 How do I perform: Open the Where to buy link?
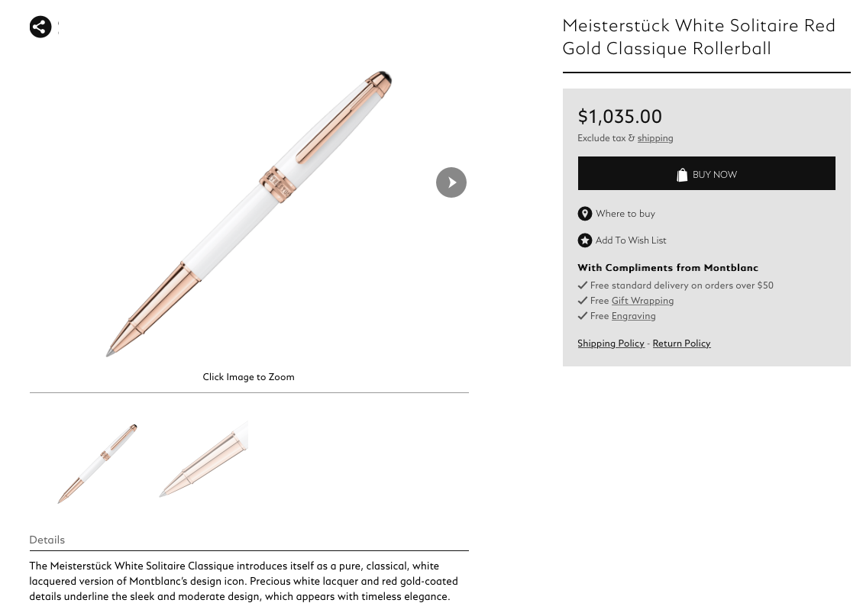(625, 214)
